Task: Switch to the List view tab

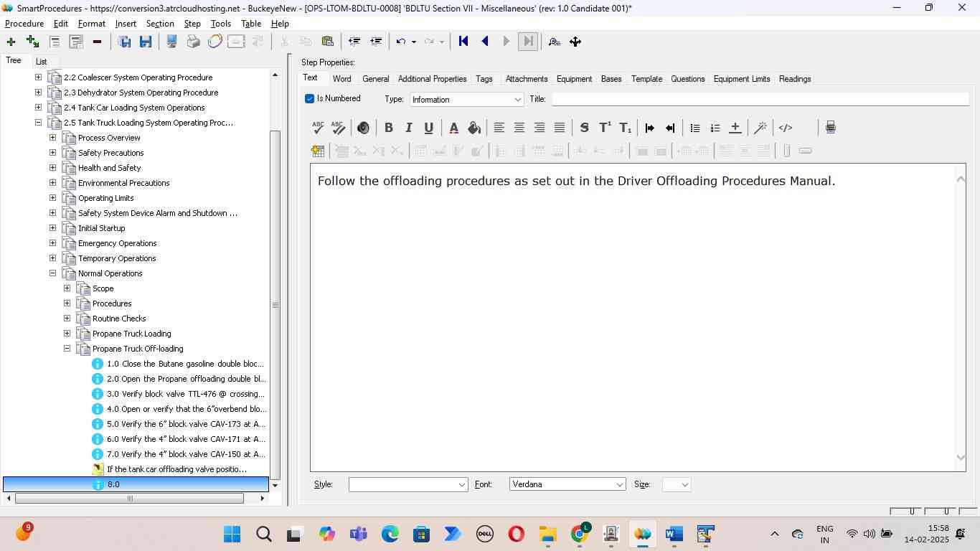Action: point(41,62)
